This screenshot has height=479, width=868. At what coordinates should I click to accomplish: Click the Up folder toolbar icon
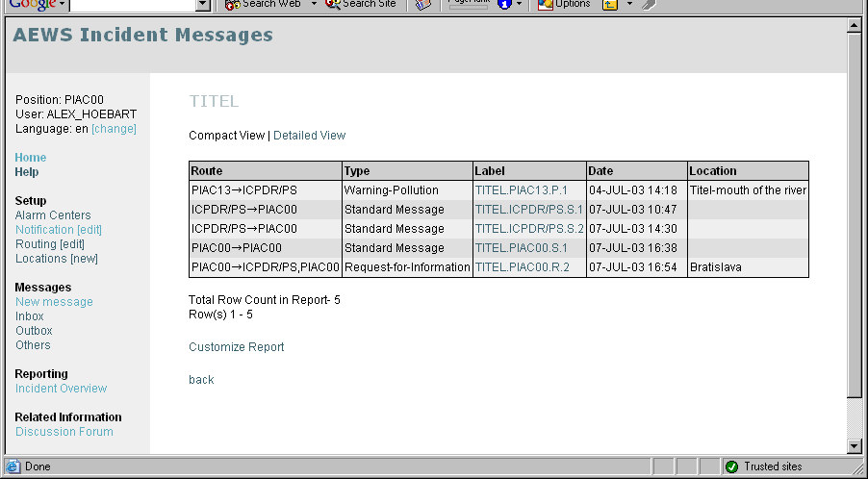point(610,4)
